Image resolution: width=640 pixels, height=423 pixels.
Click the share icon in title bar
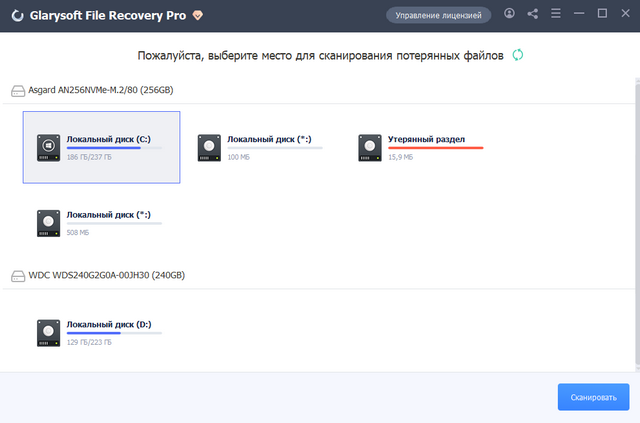532,14
